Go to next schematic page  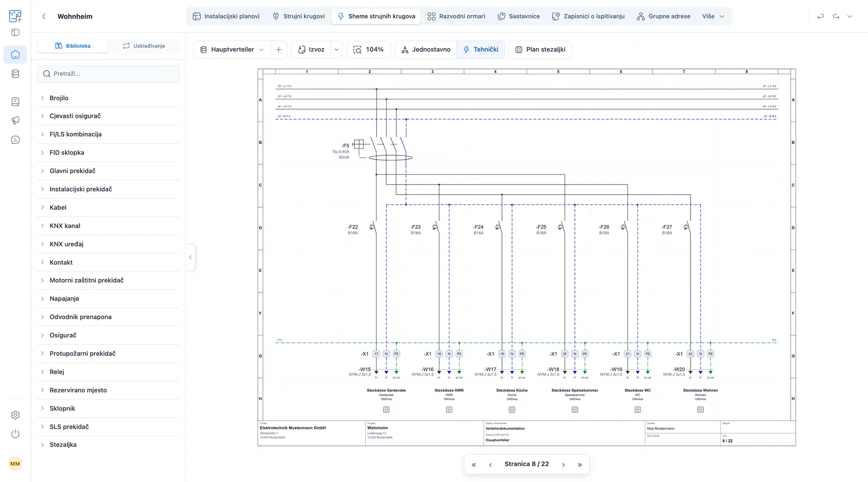click(x=563, y=465)
